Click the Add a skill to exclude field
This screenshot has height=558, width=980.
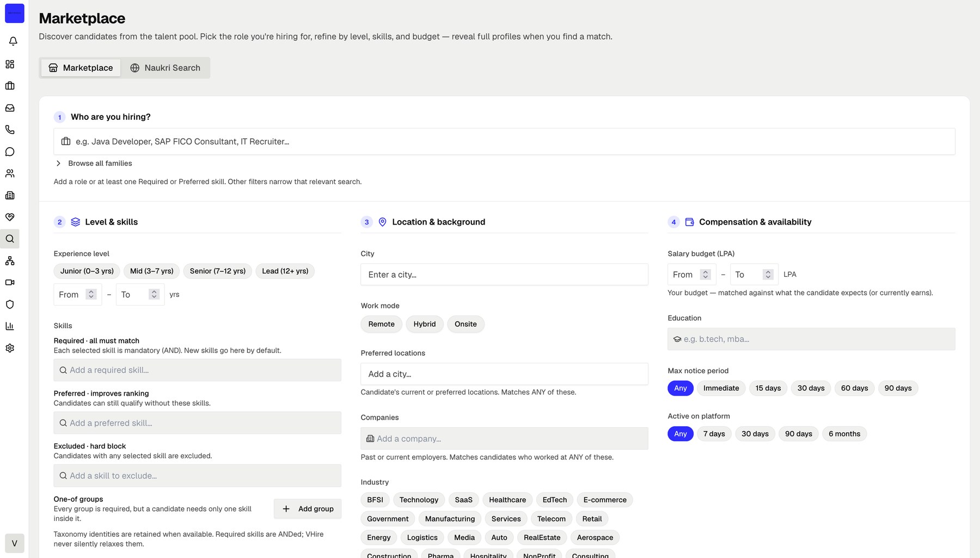click(198, 476)
